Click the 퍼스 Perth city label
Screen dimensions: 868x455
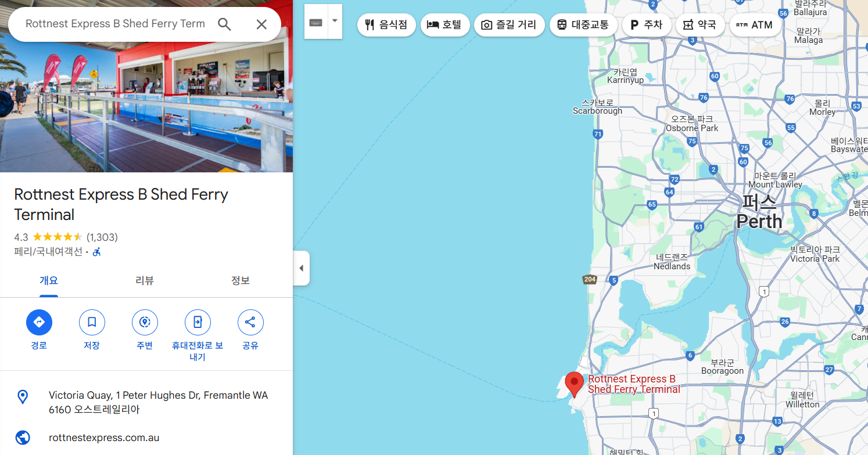coord(759,212)
